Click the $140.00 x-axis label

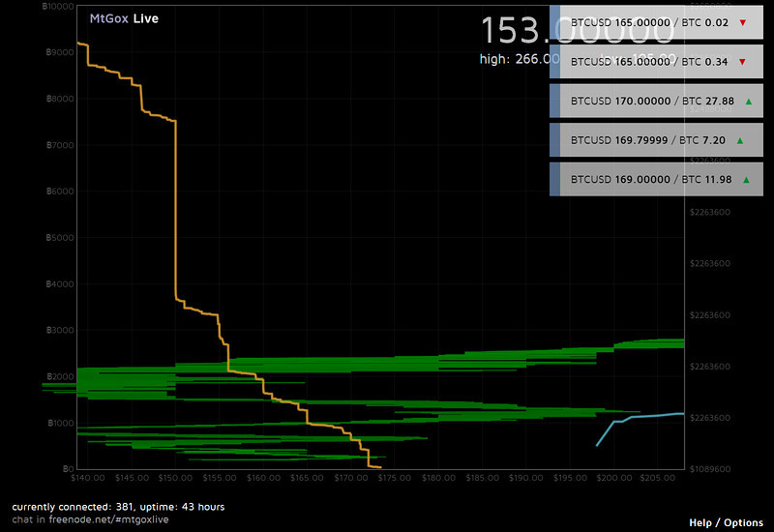coord(88,478)
